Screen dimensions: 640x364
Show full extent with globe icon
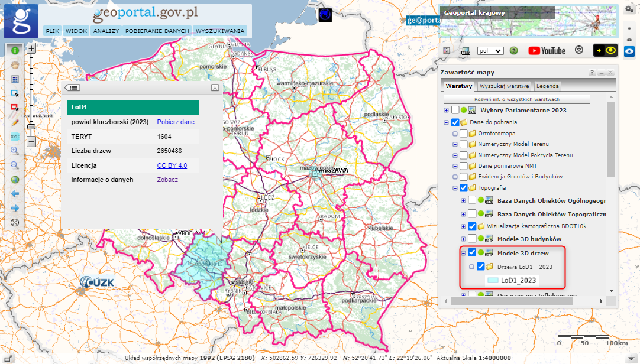(15, 180)
